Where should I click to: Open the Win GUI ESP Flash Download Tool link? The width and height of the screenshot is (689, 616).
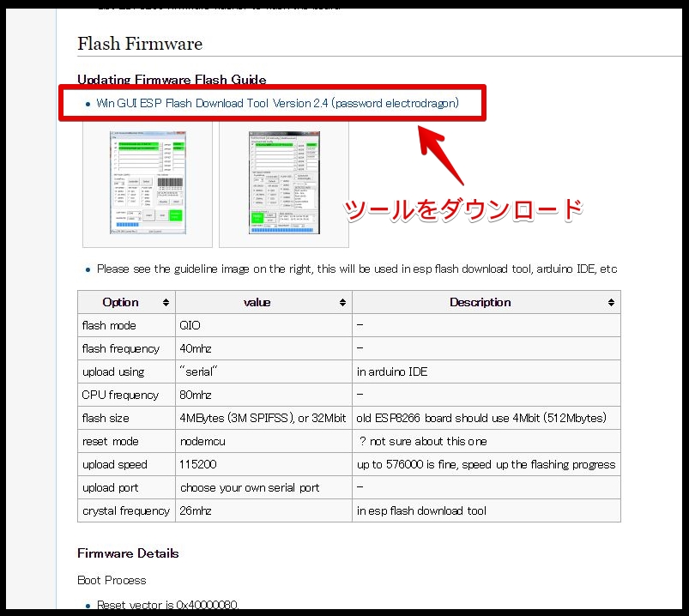point(277,103)
